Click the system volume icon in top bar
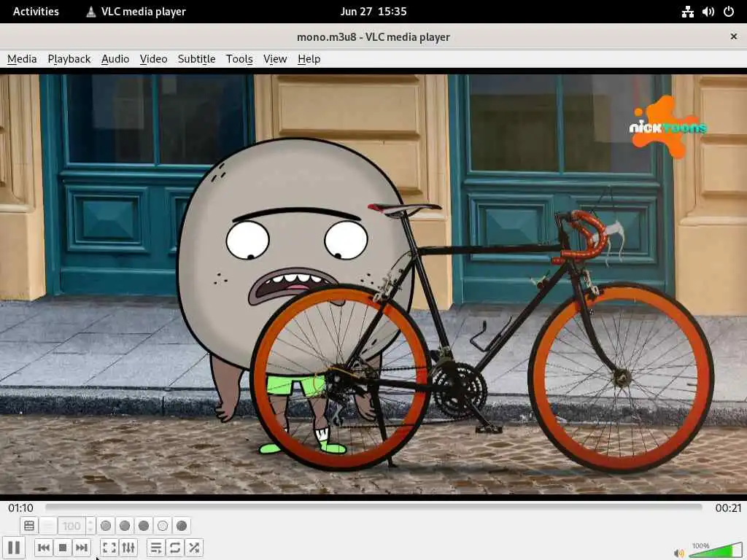The width and height of the screenshot is (747, 560). 708,12
